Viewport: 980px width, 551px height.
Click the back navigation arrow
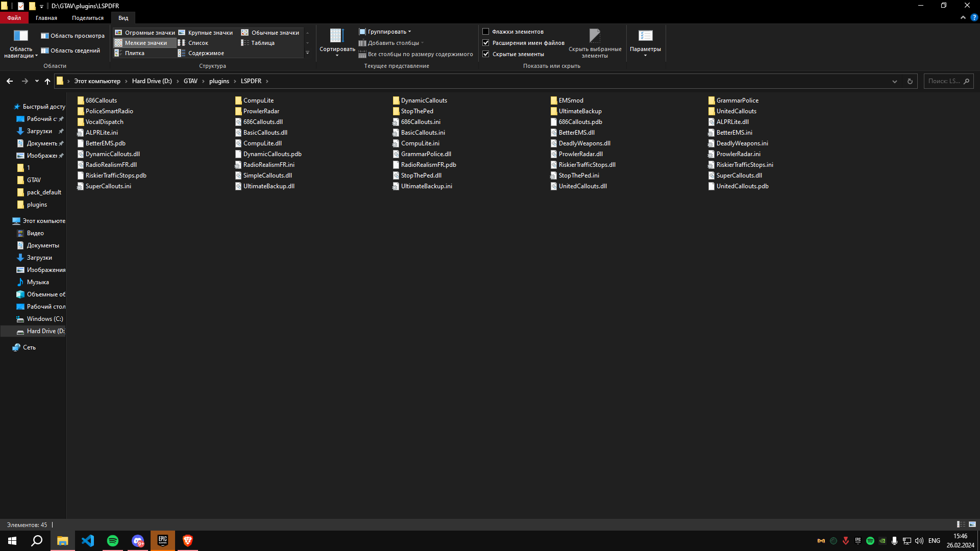10,81
